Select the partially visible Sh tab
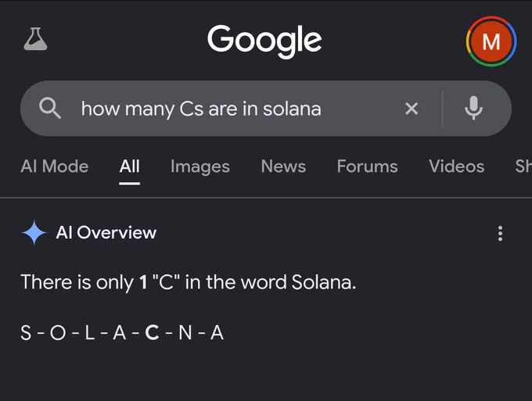The image size is (532, 401). pyautogui.click(x=523, y=166)
